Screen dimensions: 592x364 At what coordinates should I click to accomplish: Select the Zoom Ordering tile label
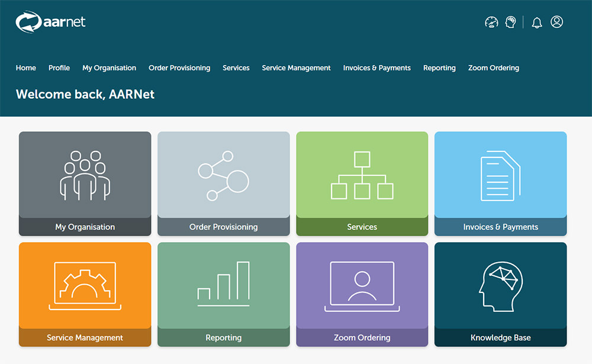tap(362, 337)
